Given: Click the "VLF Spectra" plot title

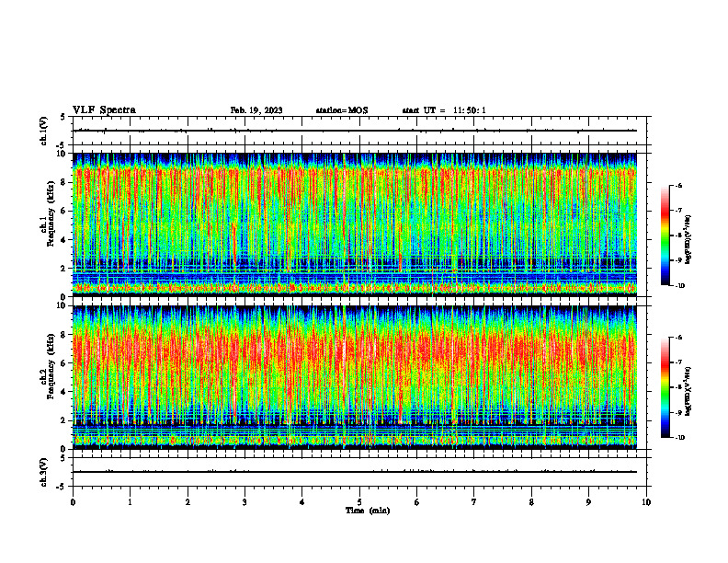Looking at the screenshot, I should pos(104,110).
